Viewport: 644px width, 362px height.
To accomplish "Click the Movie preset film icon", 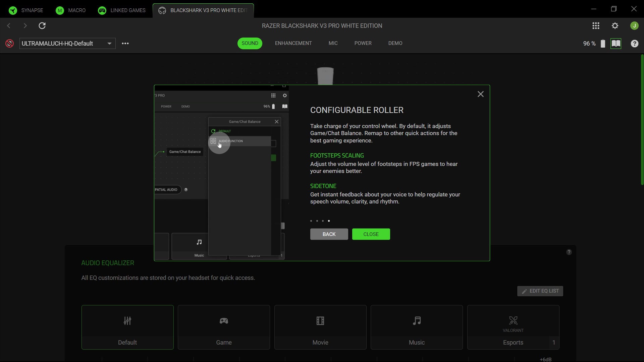I will coord(320,321).
